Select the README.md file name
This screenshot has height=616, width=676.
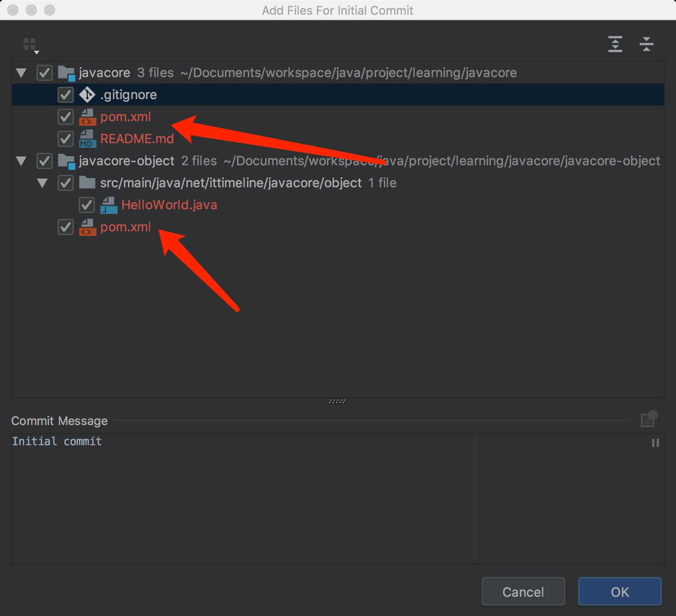(x=137, y=139)
